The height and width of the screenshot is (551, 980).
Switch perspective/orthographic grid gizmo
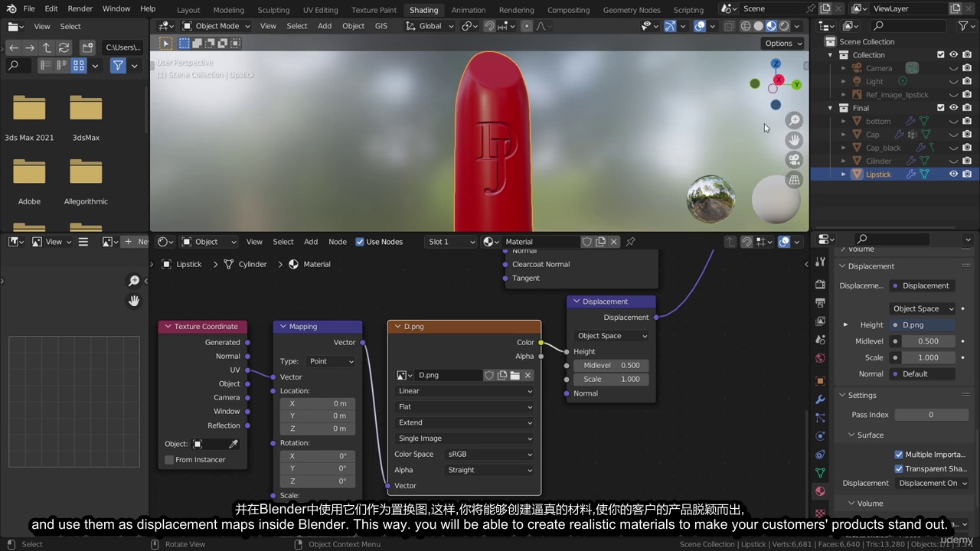coord(794,180)
